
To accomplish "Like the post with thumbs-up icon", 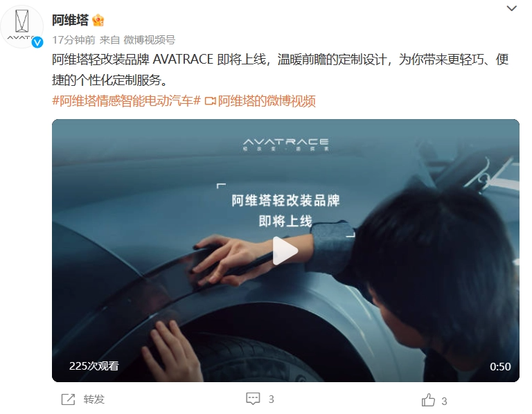I will 428,400.
